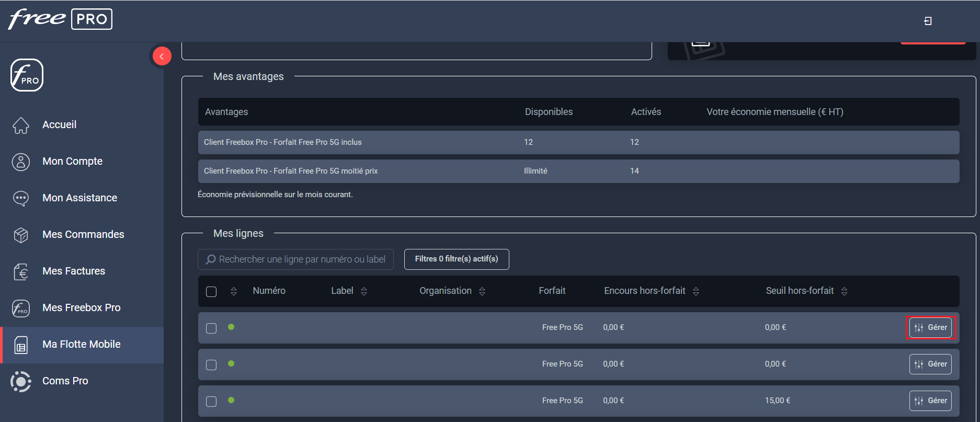980x422 pixels.
Task: Click the Freebox Pro badge above Accueil
Action: coord(27,75)
